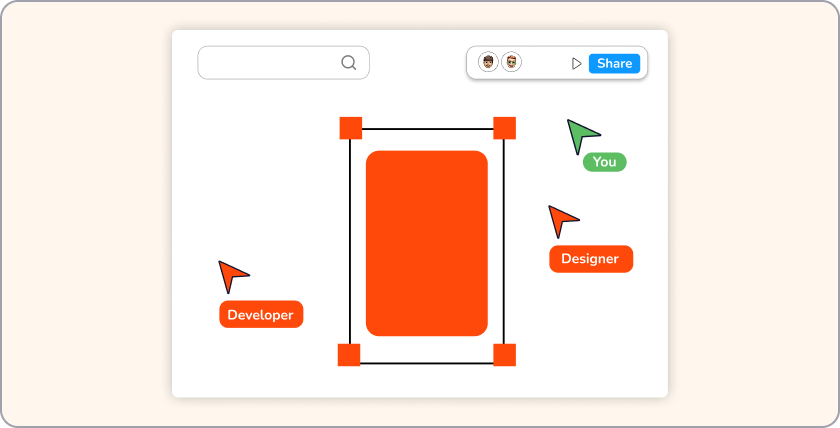Viewport: 840px width, 428px height.
Task: Click the bottom-left selection handle
Action: (x=349, y=355)
